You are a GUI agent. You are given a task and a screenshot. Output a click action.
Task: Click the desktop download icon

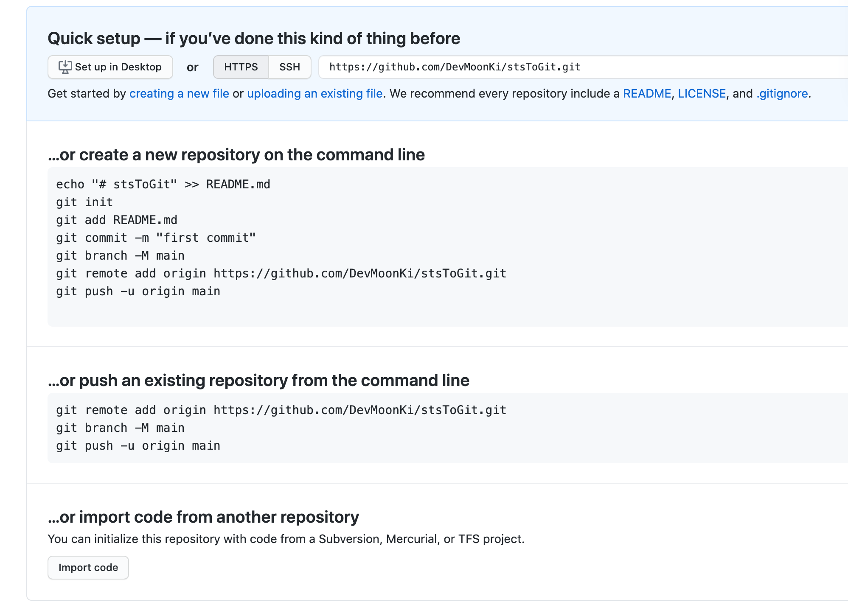click(x=65, y=67)
